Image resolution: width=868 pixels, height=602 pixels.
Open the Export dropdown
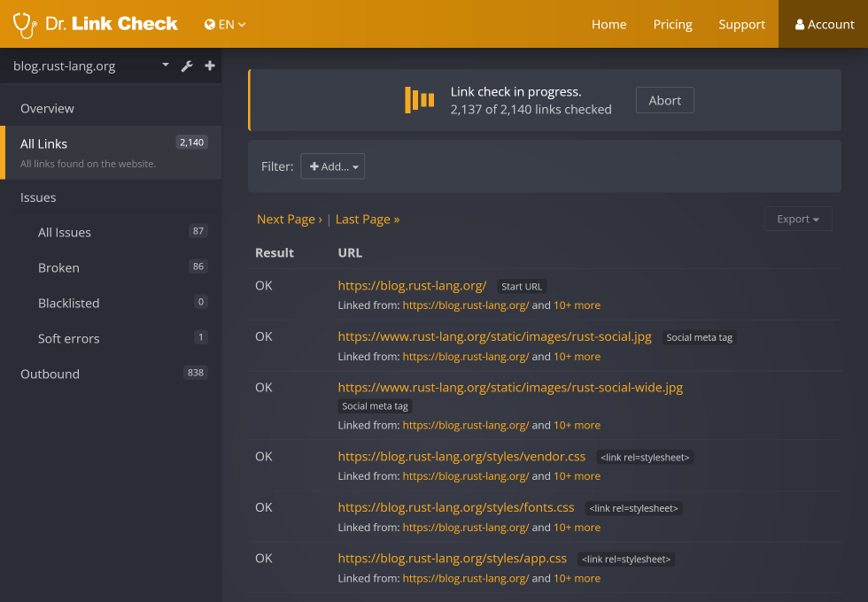coord(798,220)
